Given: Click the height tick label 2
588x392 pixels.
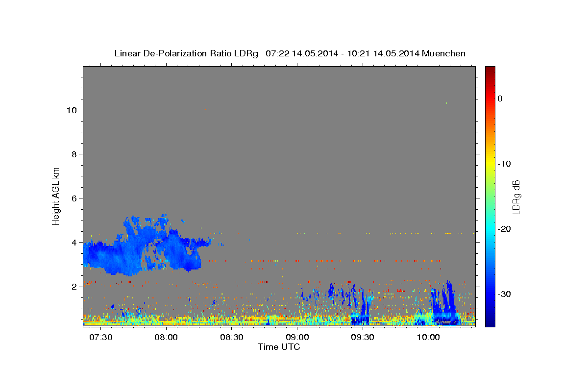Looking at the screenshot, I should coord(74,287).
